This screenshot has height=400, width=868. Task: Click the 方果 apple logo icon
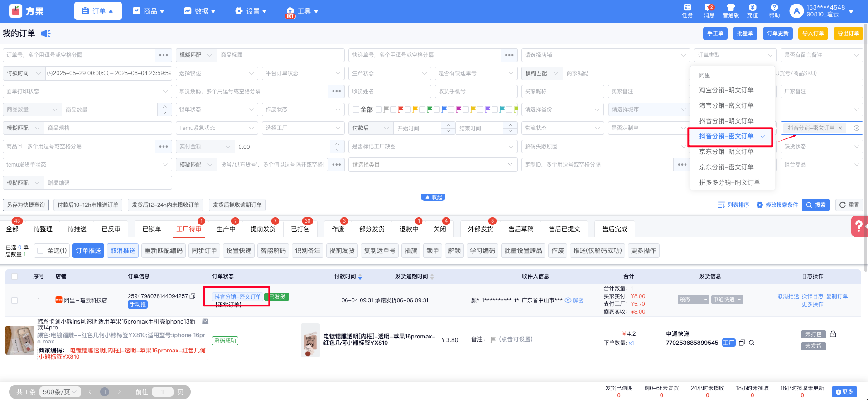coord(16,11)
